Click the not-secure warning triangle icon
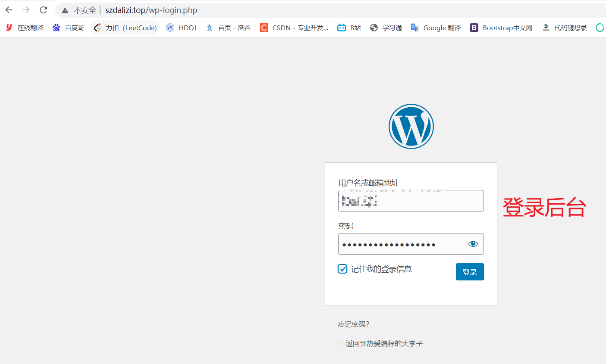Screen dimensions: 606x364 point(65,10)
